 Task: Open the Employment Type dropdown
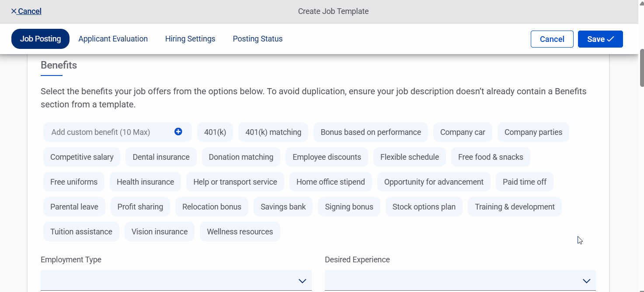point(176,281)
